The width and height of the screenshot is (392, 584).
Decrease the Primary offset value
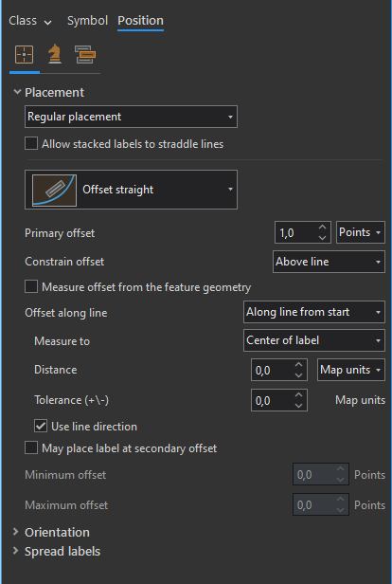point(323,238)
